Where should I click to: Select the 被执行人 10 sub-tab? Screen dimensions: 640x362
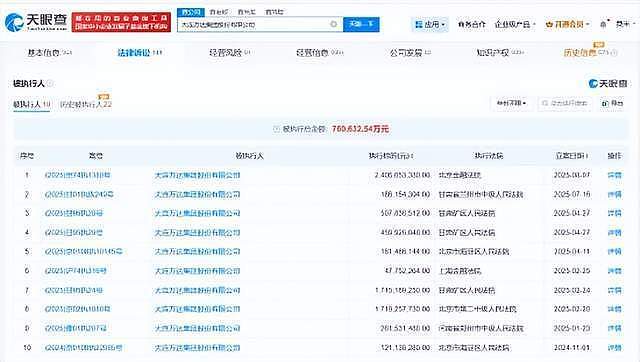pos(31,104)
